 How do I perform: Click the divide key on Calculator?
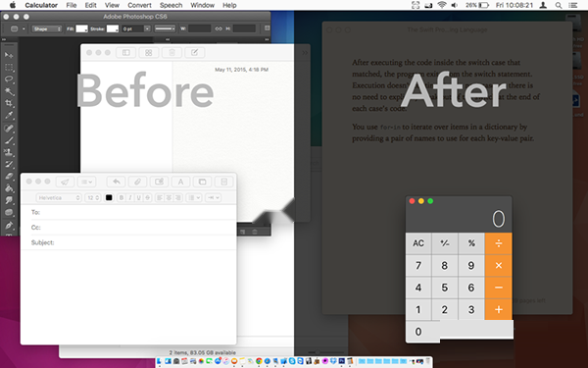coord(499,243)
